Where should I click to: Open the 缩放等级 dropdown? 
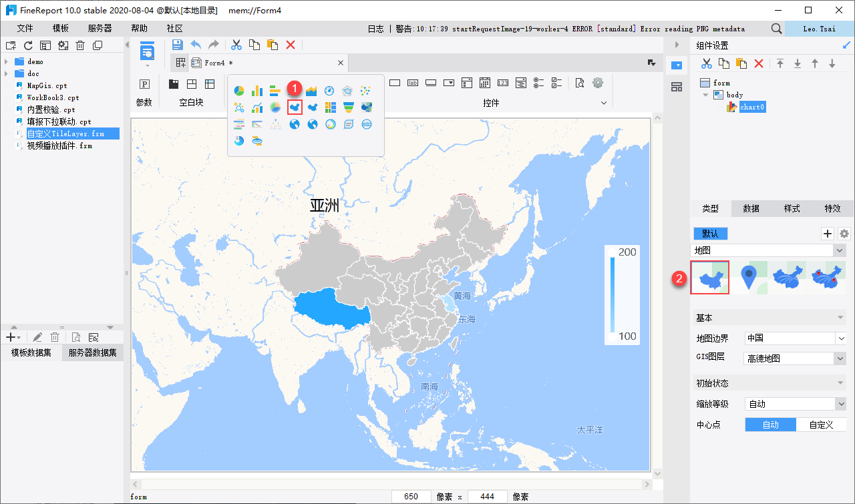841,404
